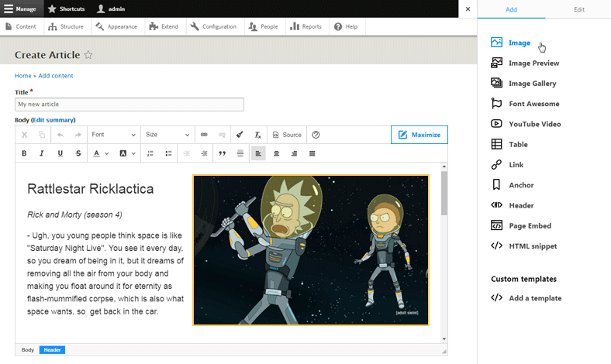The height and width of the screenshot is (364, 611).
Task: Click the editor vertical scrollbar
Action: [x=444, y=193]
